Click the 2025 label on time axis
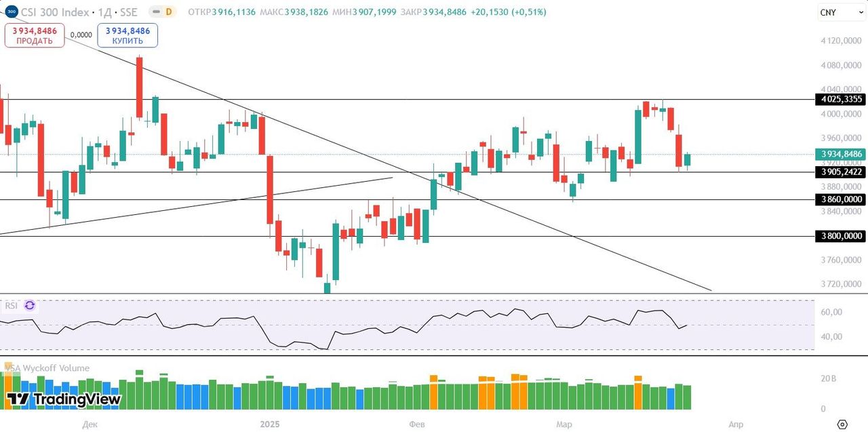This screenshot has width=868, height=432. click(269, 425)
